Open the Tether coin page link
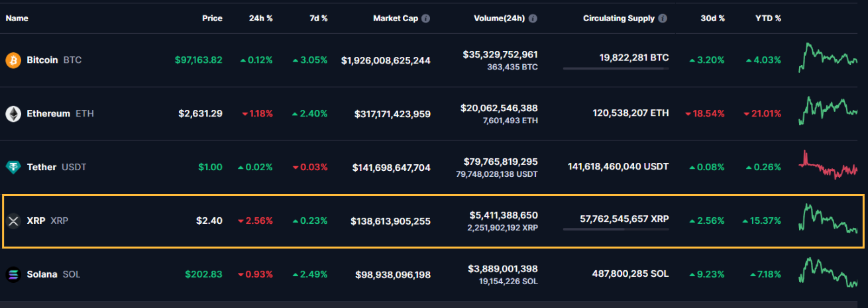The height and width of the screenshot is (308, 868). [x=56, y=167]
